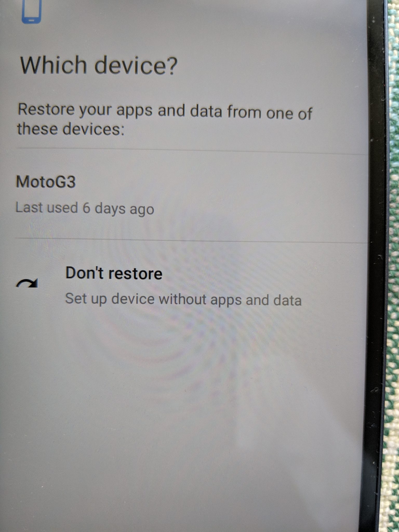Viewport: 399px width, 532px height.
Task: Click the curved arrow icon beside Don't restore
Action: click(27, 283)
